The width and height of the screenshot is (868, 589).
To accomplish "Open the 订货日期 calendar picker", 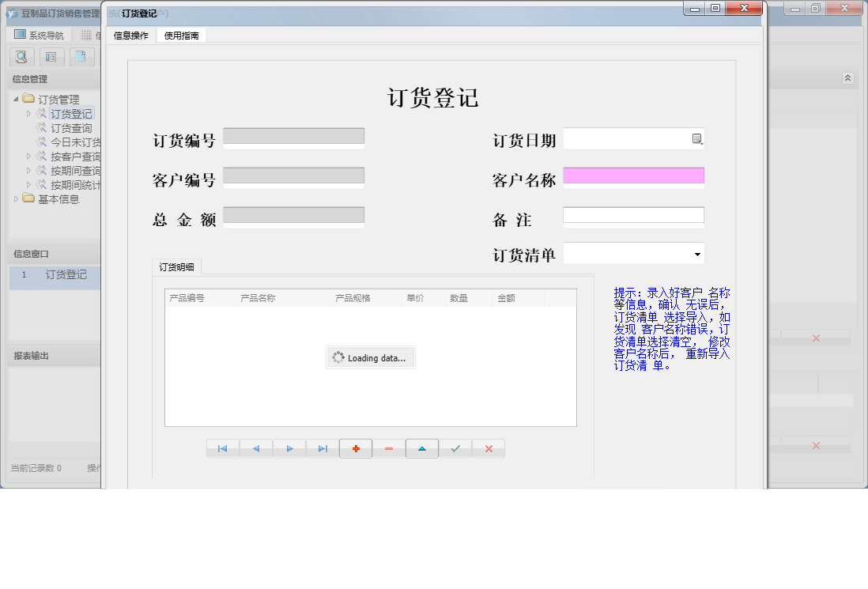I will click(x=697, y=139).
